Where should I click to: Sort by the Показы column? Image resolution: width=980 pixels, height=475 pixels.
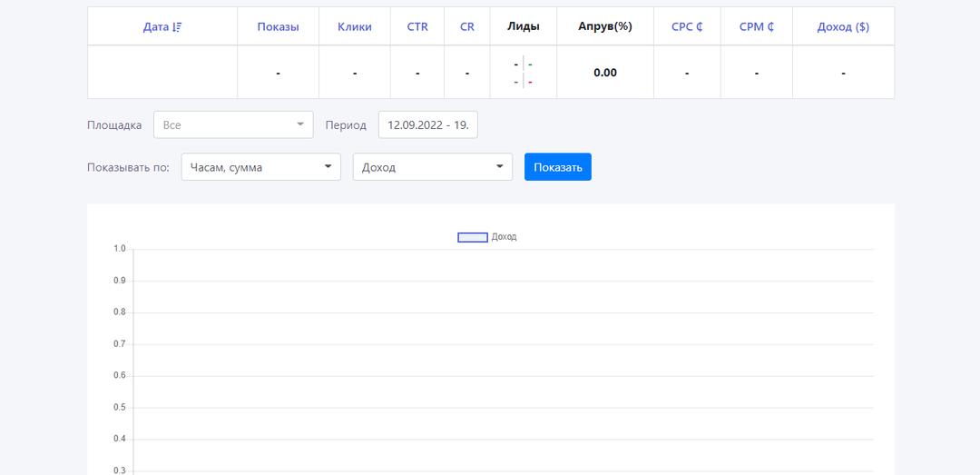pos(278,27)
